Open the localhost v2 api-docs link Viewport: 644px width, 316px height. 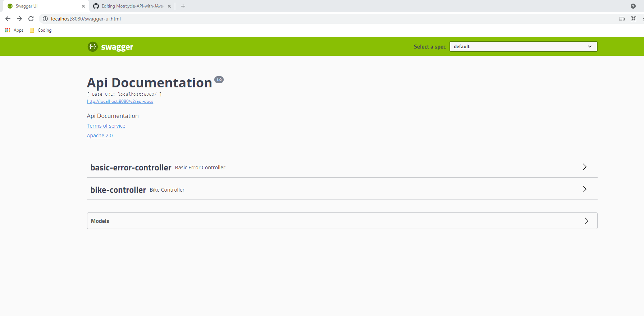120,101
